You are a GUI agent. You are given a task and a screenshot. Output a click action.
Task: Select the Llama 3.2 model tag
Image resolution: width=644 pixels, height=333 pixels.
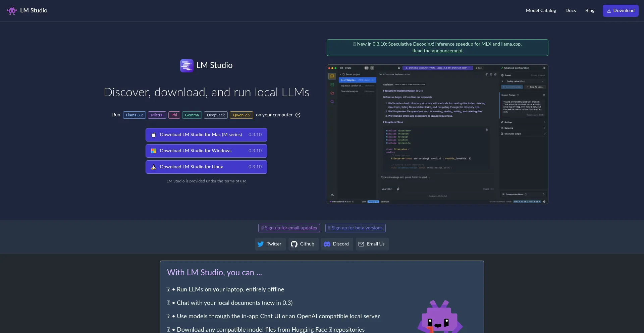[134, 115]
